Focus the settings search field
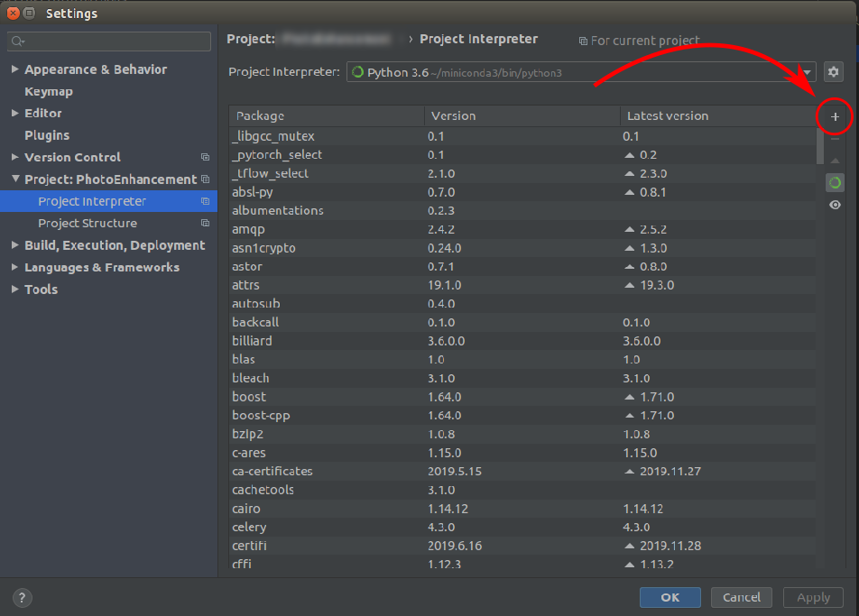The image size is (859, 616). click(109, 41)
